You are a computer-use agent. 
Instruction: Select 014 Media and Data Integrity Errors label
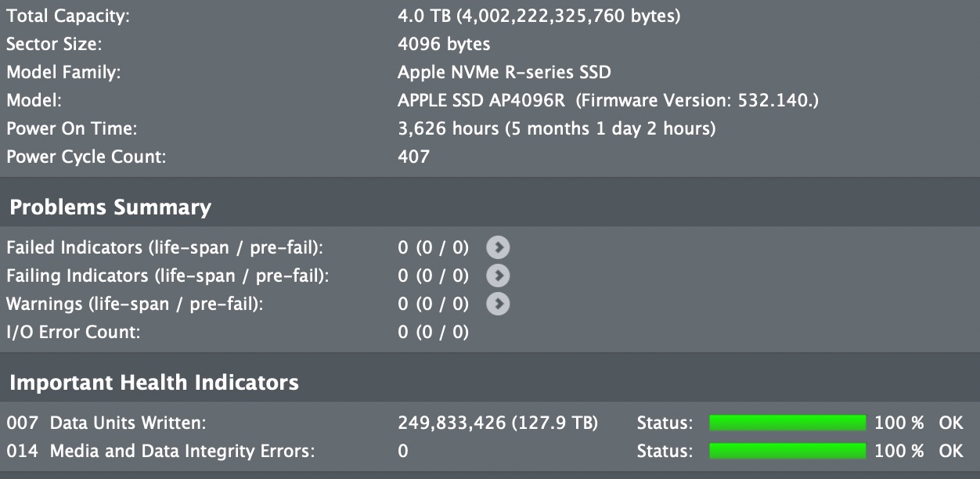tap(160, 452)
